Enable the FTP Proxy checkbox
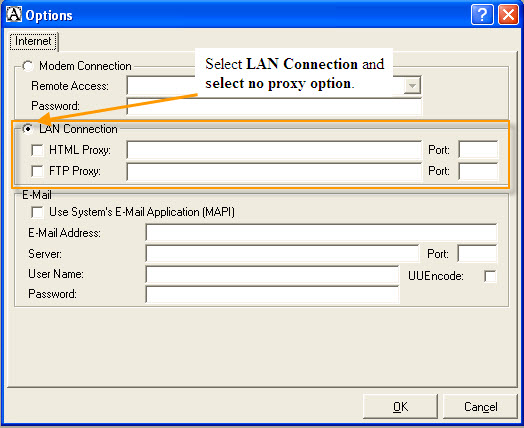524x428 pixels. pos(37,171)
